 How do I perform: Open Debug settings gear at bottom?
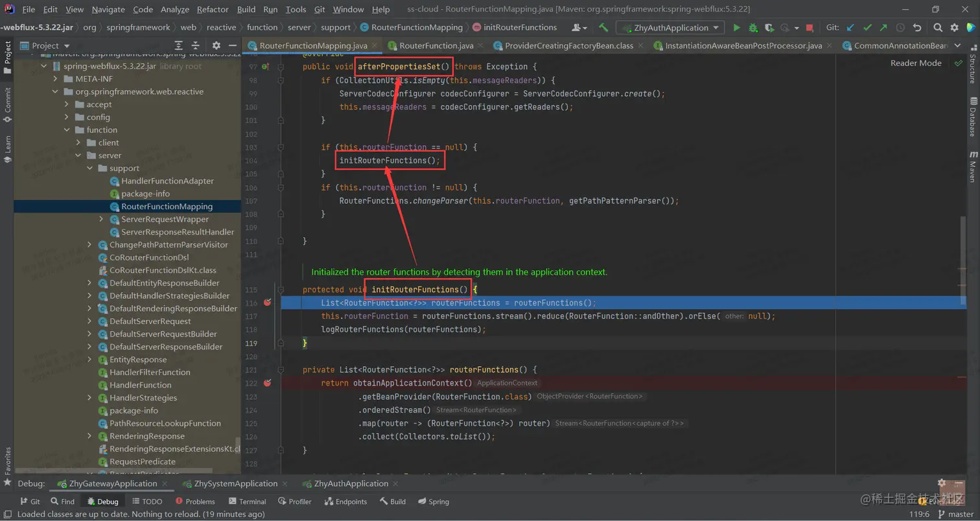click(942, 483)
